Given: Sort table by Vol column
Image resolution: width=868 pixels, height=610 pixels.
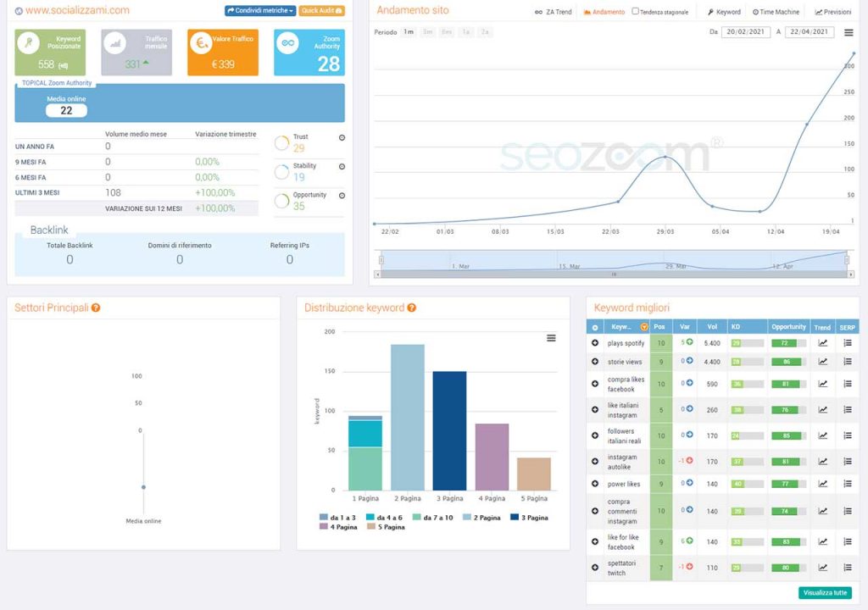Looking at the screenshot, I should tap(712, 327).
